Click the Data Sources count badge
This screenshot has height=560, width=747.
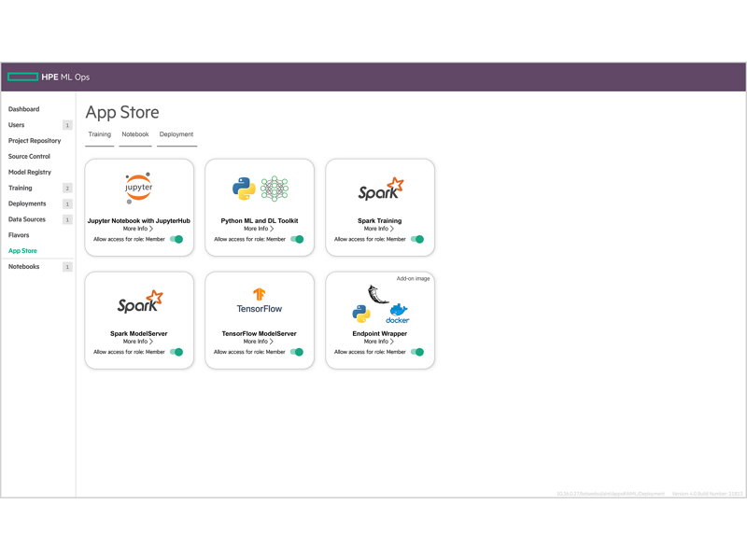67,219
